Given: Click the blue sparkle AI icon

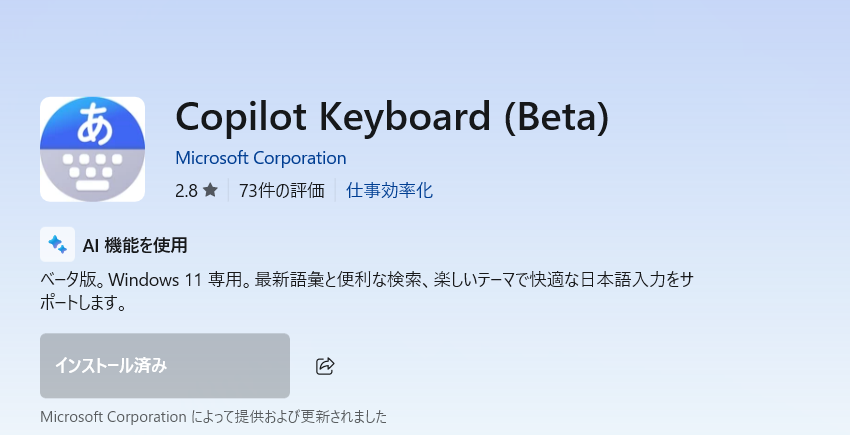Looking at the screenshot, I should [57, 245].
